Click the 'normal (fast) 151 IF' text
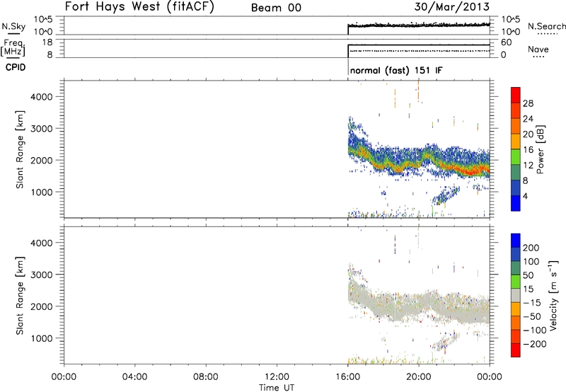Image resolution: width=566 pixels, height=392 pixels. pyautogui.click(x=396, y=70)
